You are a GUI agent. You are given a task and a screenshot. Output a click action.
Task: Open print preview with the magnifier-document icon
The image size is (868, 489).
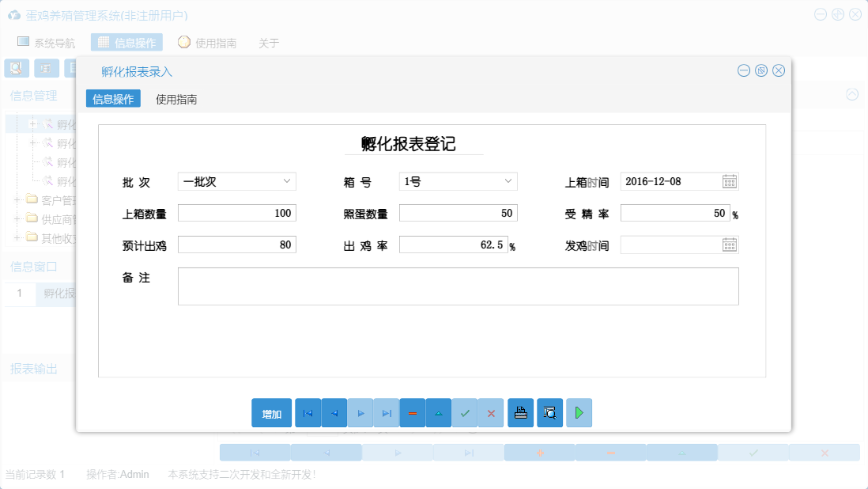coord(549,412)
